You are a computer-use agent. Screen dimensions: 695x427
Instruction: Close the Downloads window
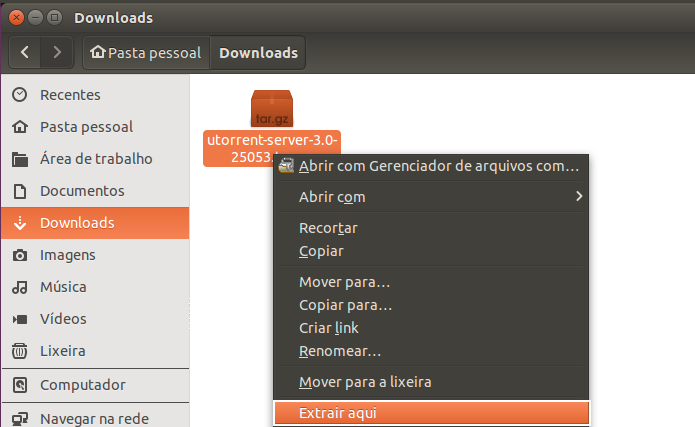point(16,18)
